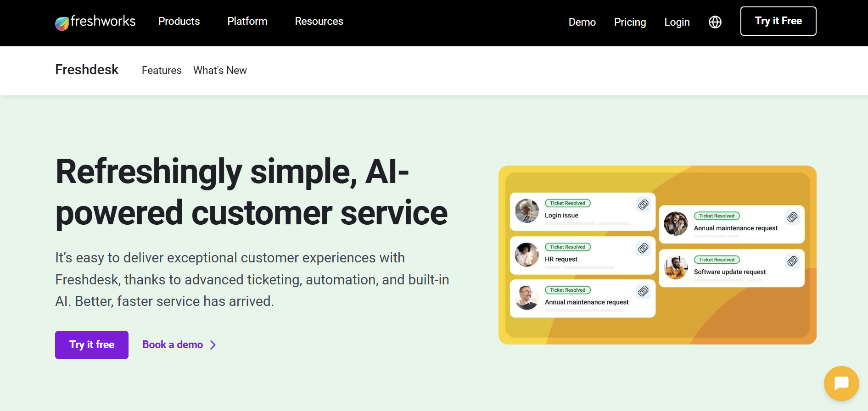Screen dimensions: 868x411
Task: Open the language globe selector
Action: (715, 22)
